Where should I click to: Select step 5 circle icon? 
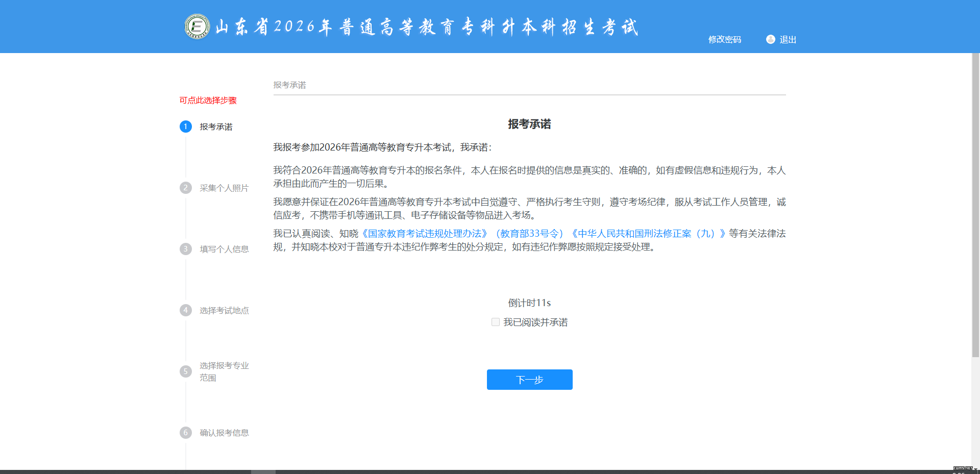185,371
